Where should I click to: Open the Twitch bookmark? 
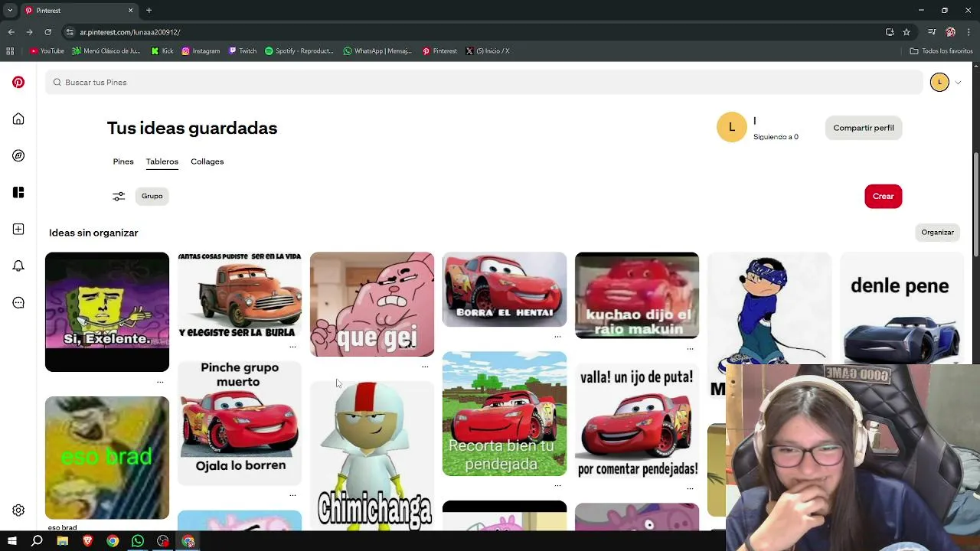pos(242,51)
